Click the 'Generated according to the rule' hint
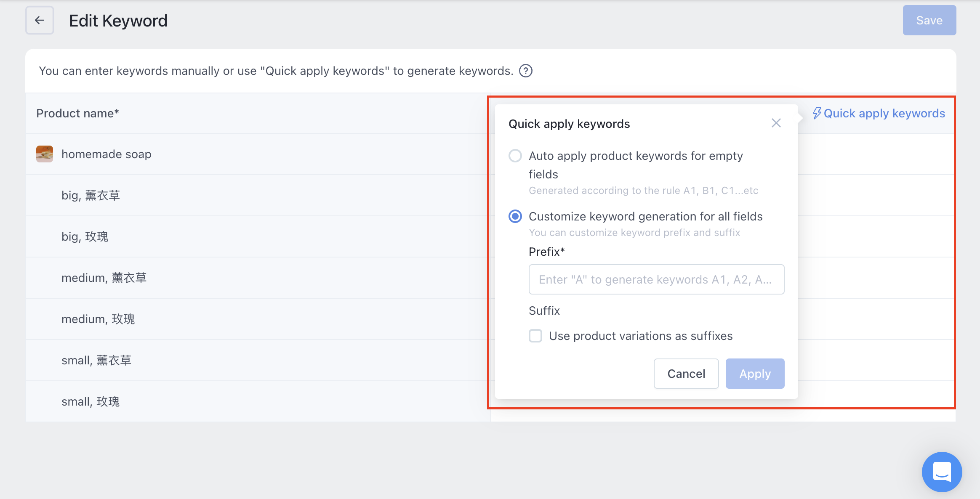This screenshot has width=980, height=499. (643, 191)
